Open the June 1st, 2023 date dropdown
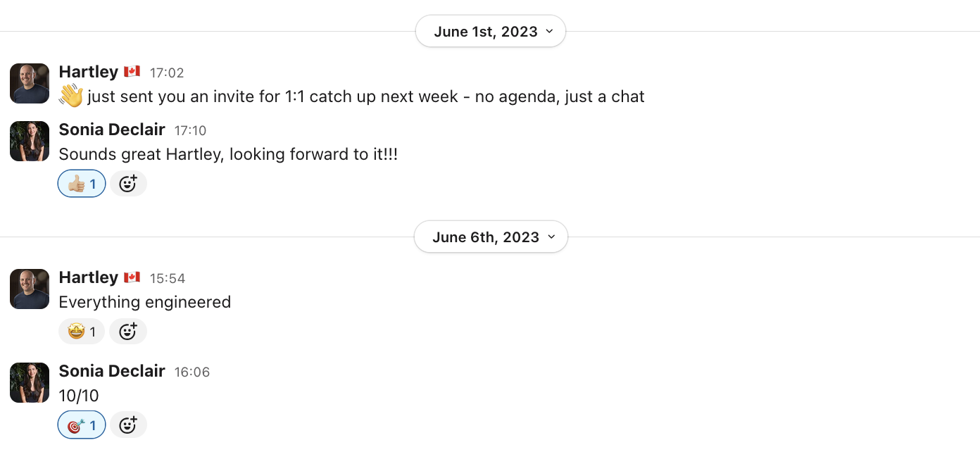 coord(490,32)
